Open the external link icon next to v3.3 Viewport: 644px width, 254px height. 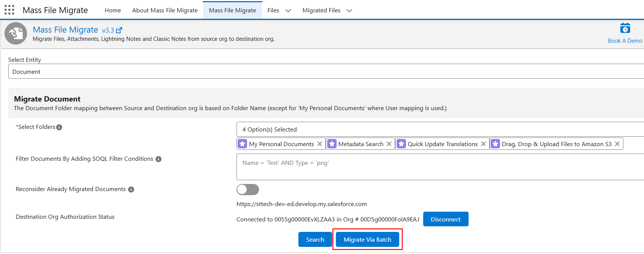(x=119, y=30)
